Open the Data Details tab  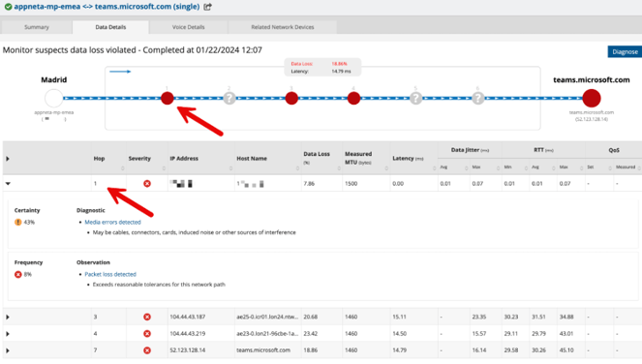coord(110,27)
